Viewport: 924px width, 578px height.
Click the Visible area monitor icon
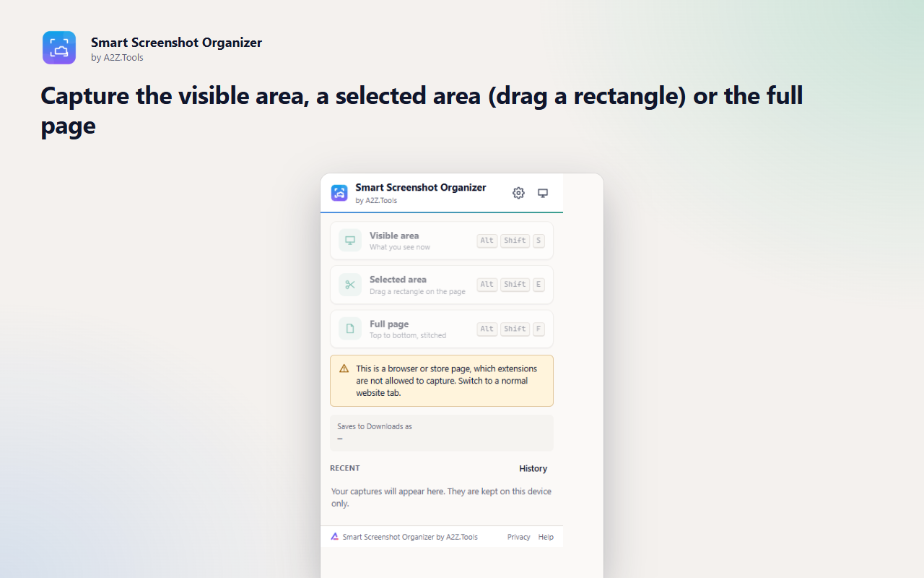pos(350,241)
